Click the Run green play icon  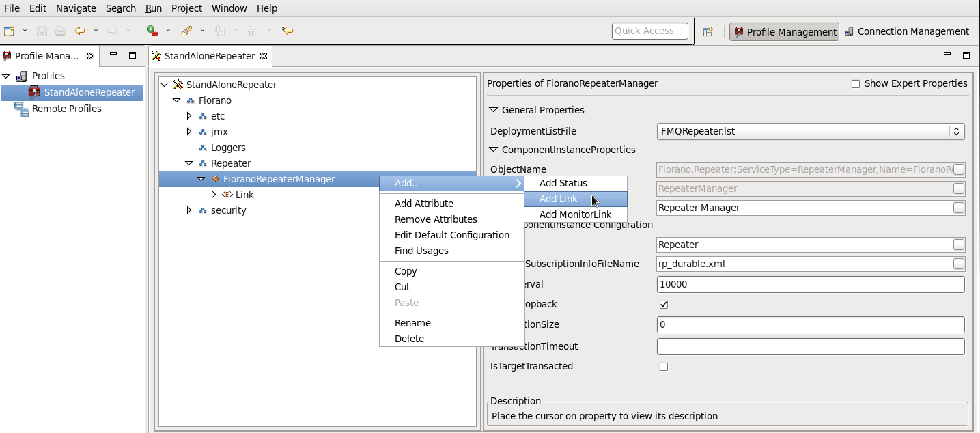[x=152, y=31]
